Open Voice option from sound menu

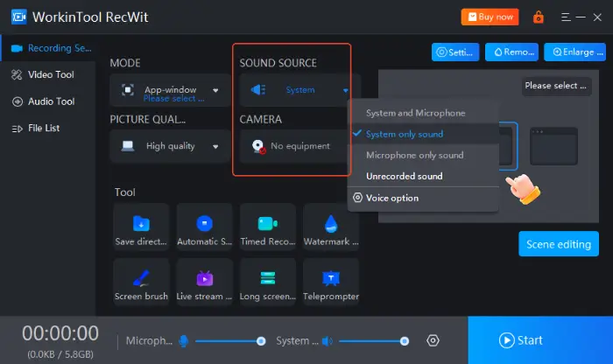[423, 198]
